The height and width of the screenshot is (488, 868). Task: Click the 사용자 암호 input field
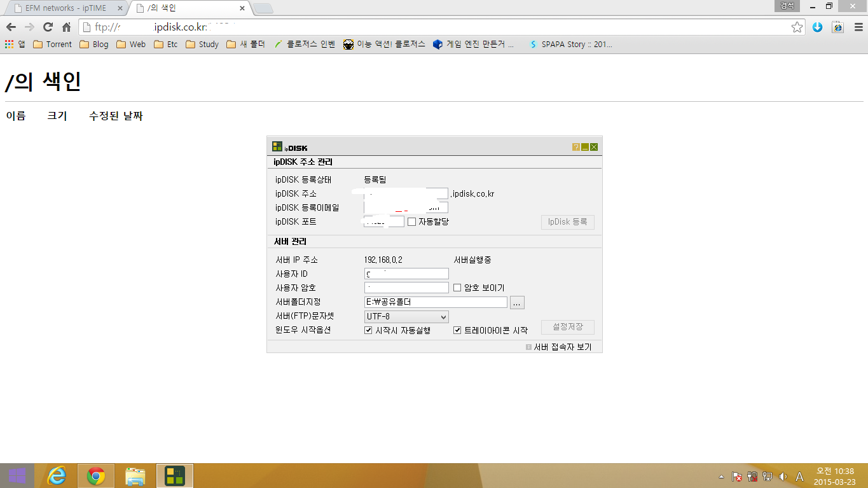click(406, 288)
